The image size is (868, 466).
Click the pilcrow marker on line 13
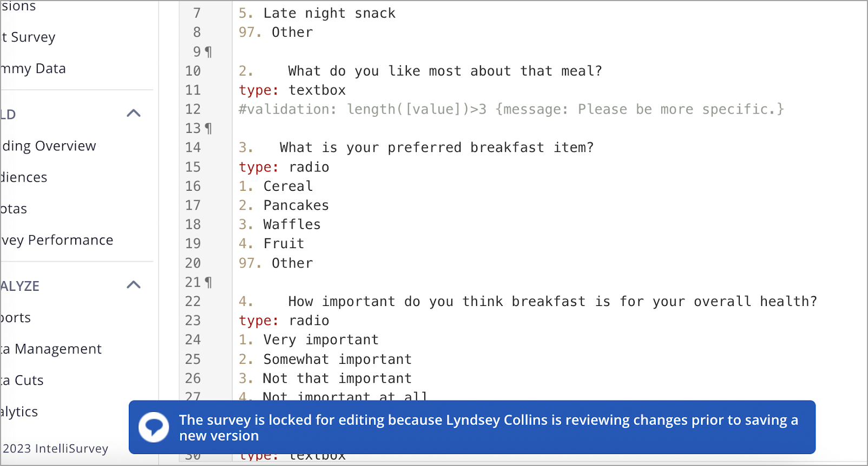coord(209,129)
